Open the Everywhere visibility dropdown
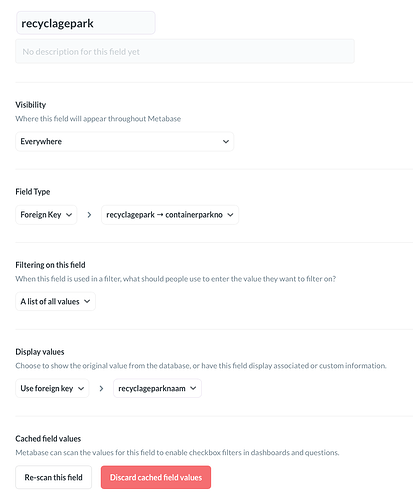 click(124, 142)
